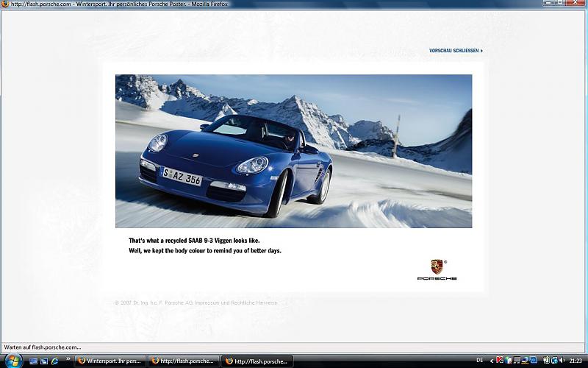The image size is (588, 368).
Task: Click the blue square tray icon
Action: point(534,361)
